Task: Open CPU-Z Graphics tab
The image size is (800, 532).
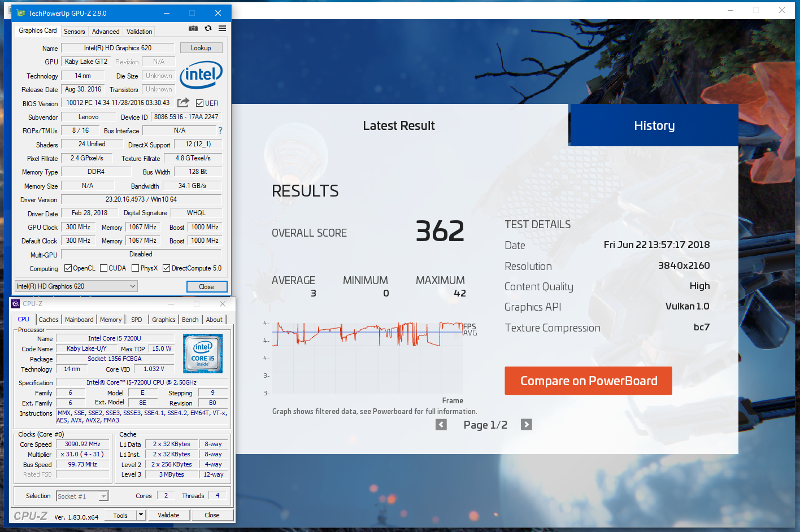Action: pyautogui.click(x=164, y=320)
